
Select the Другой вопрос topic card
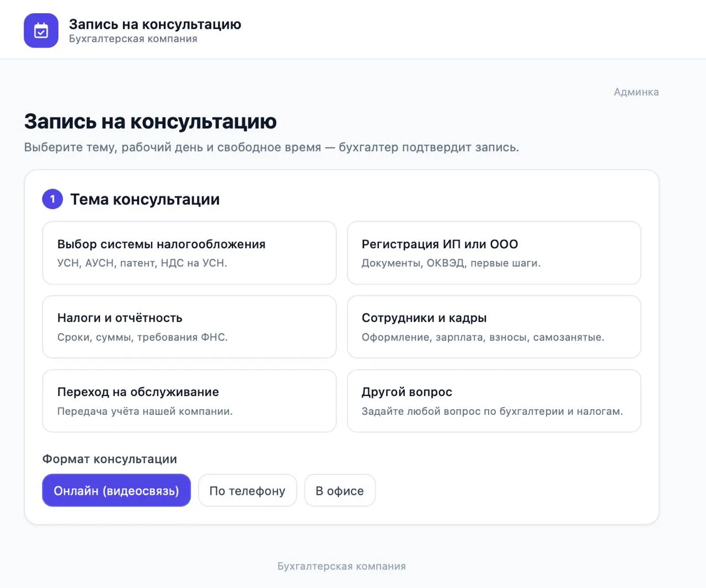(x=494, y=401)
